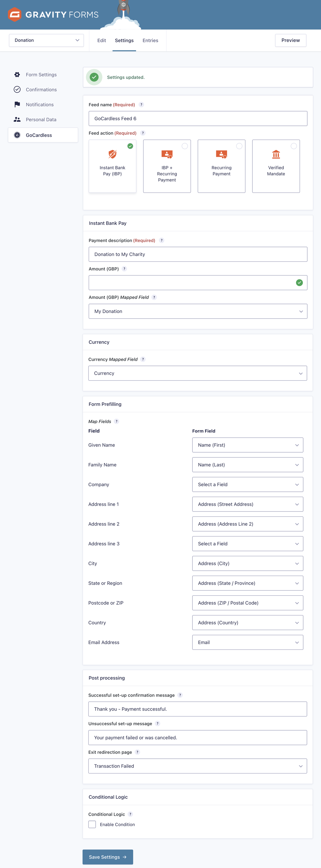The image size is (321, 868).
Task: Click the Notifications flag icon
Action: coord(17,105)
